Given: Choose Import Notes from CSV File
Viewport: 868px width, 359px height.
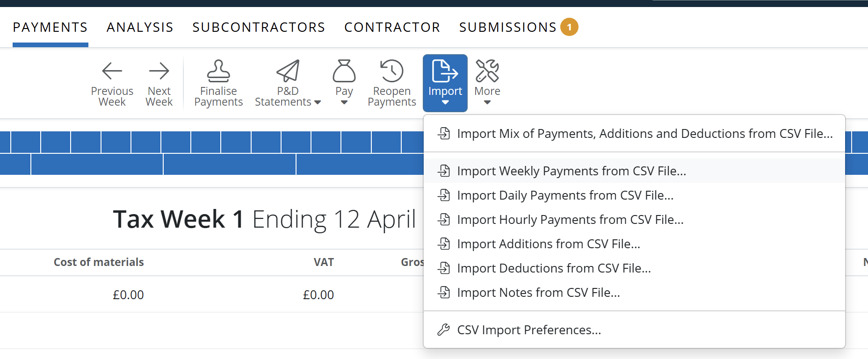Looking at the screenshot, I should coord(634,292).
